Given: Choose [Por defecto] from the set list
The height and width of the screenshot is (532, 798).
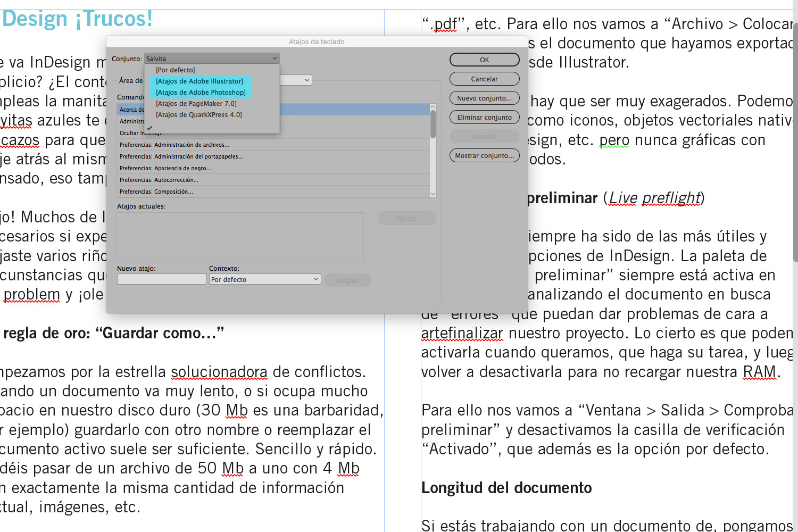Looking at the screenshot, I should click(x=176, y=70).
